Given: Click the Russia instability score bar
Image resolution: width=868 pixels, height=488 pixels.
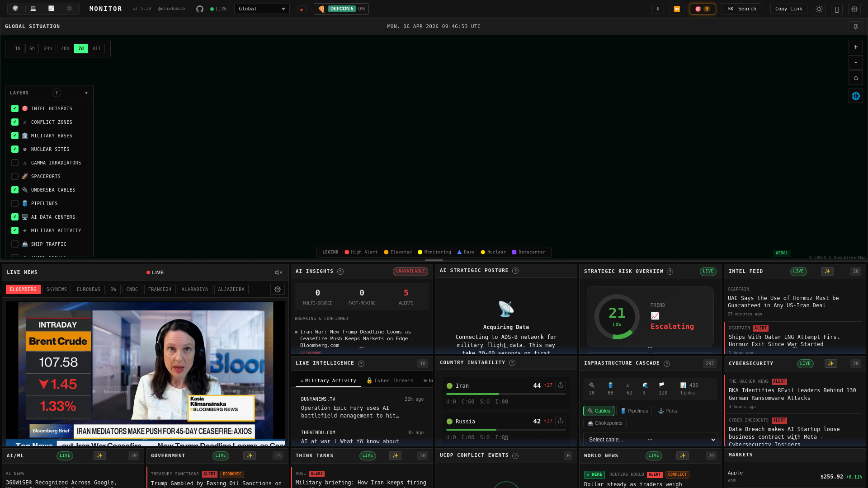Looking at the screenshot, I should 506,430.
